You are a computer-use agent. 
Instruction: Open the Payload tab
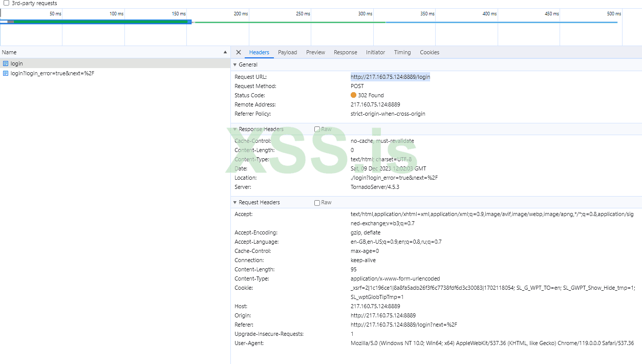pos(287,52)
